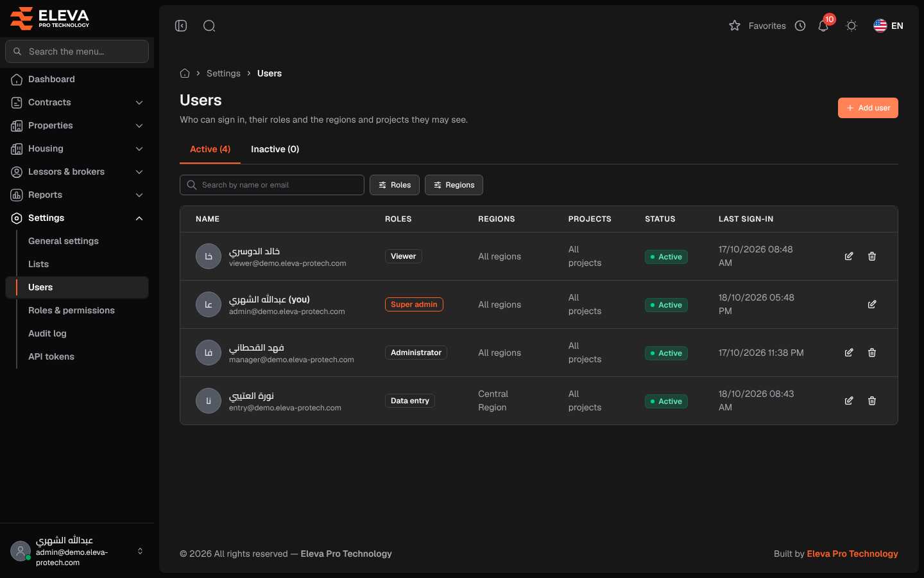Open the EN language selector

(889, 26)
